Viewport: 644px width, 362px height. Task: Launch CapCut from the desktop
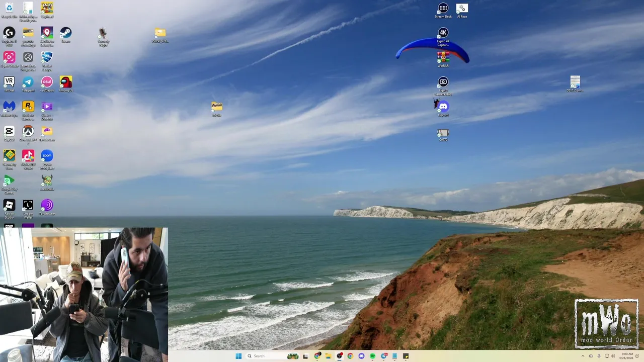point(9,133)
